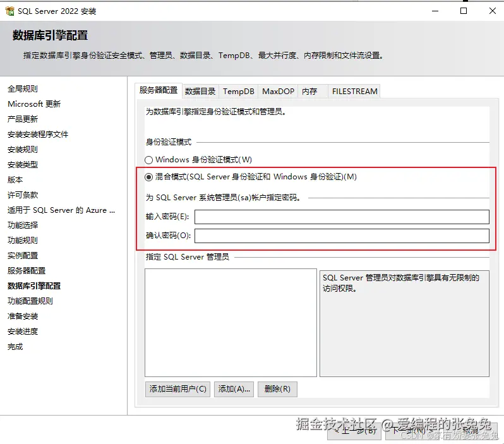
Task: Select 安装安装程序文件 step
Action: [x=38, y=134]
